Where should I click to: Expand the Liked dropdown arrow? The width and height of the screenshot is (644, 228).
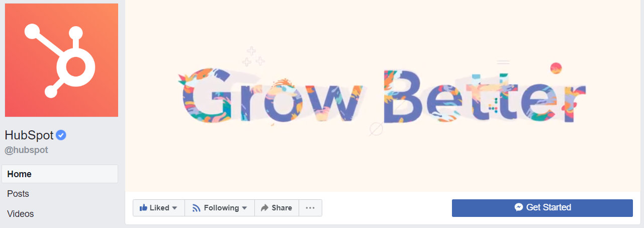(174, 208)
